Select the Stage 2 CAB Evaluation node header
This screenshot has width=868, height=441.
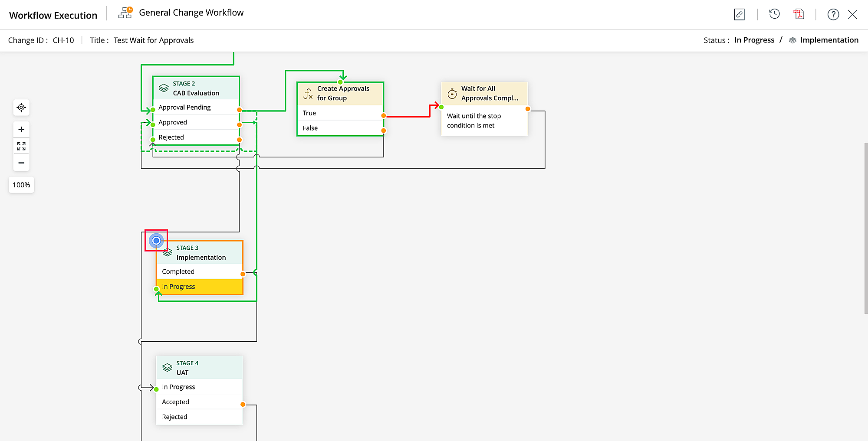pyautogui.click(x=196, y=88)
